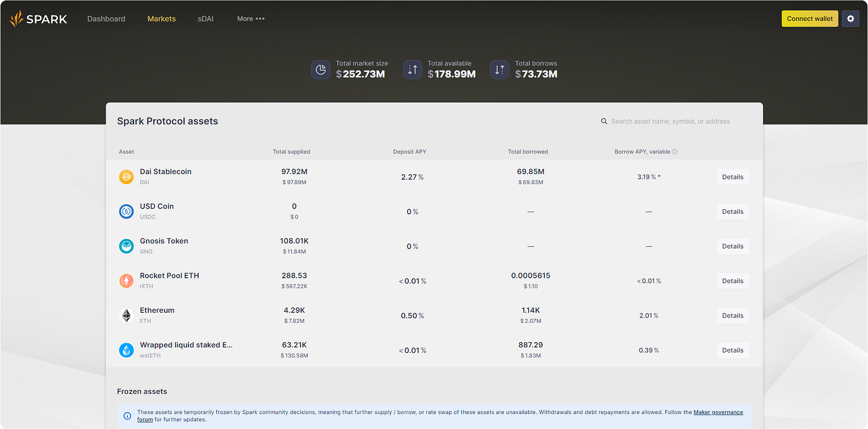Open Details for Gnosis Token
The width and height of the screenshot is (868, 429).
pos(733,246)
